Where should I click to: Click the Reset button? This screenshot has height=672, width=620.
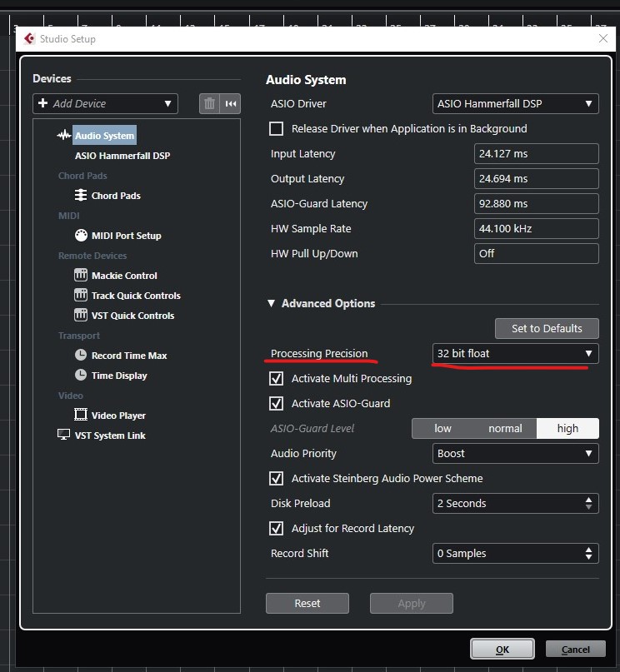(x=307, y=604)
